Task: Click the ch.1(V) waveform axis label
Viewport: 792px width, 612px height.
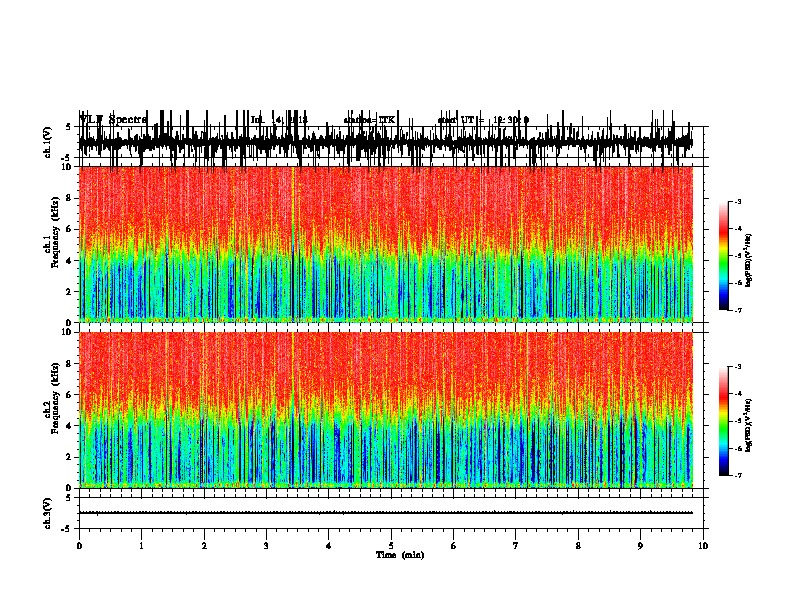Action: (48, 142)
